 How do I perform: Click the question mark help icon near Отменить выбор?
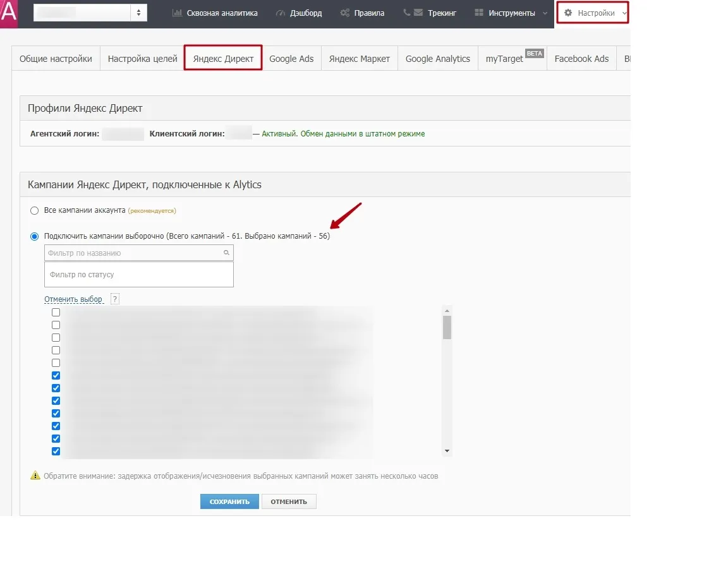[115, 299]
